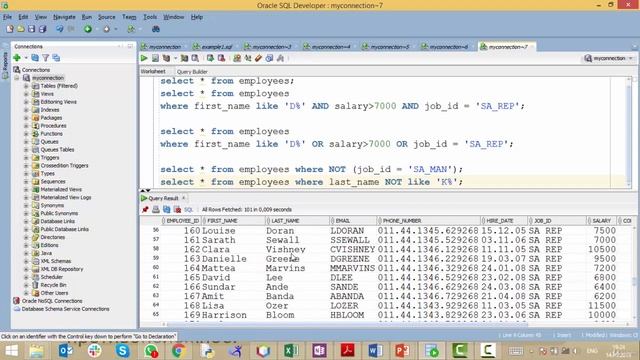Viewport: 640px width, 360px height.
Task: Click the green Back navigation button
Action: 88,29
